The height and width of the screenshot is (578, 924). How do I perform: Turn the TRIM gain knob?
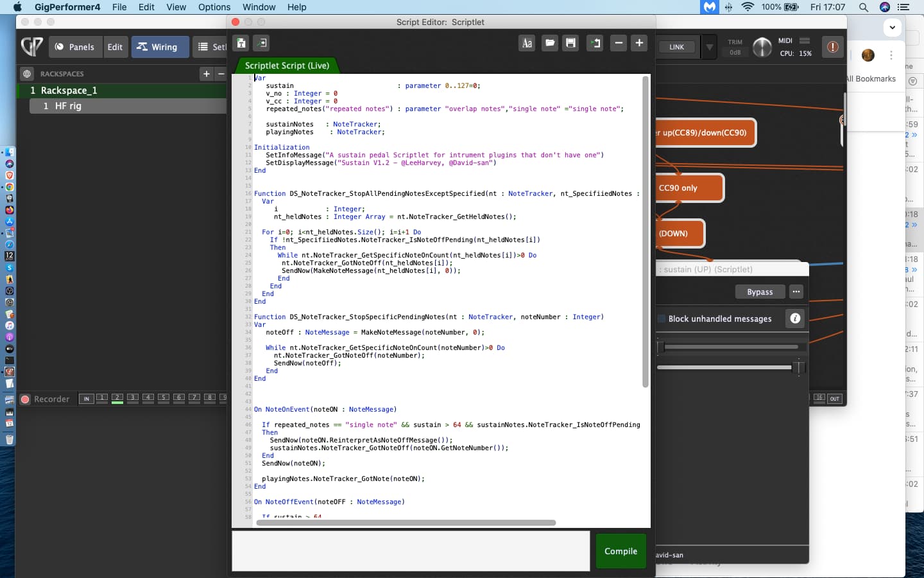coord(762,47)
